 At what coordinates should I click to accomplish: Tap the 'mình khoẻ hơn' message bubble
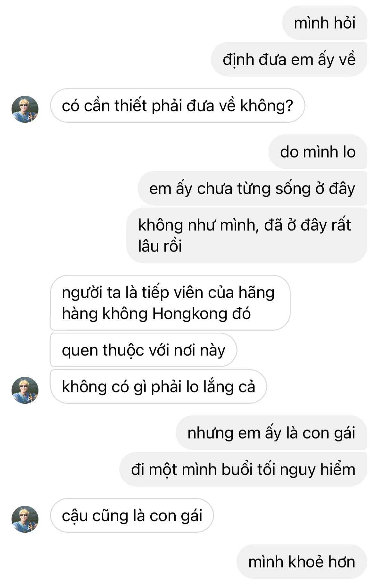click(x=302, y=562)
